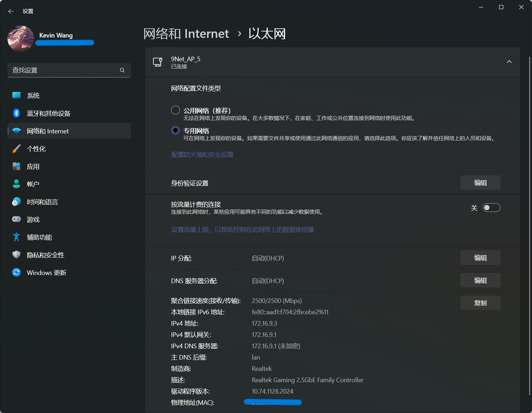532x413 pixels.
Task: Click the Ethernet adapter icon beside 9Net_AP_5
Action: [x=158, y=62]
